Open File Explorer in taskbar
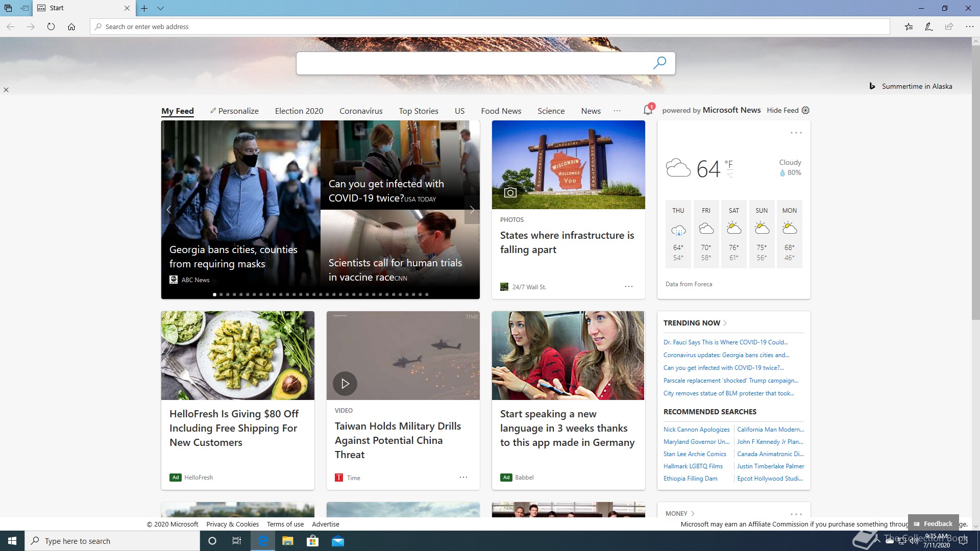Viewport: 980px width, 551px height. pyautogui.click(x=287, y=541)
